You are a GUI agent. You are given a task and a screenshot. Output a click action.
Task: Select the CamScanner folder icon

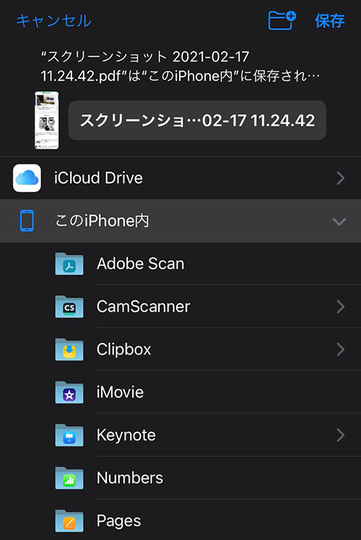[x=69, y=307]
